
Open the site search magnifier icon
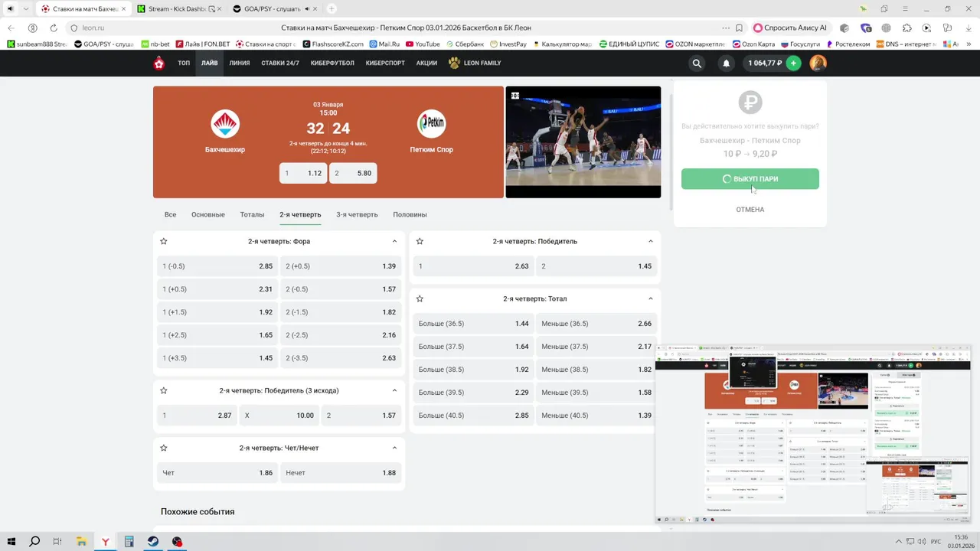(697, 64)
